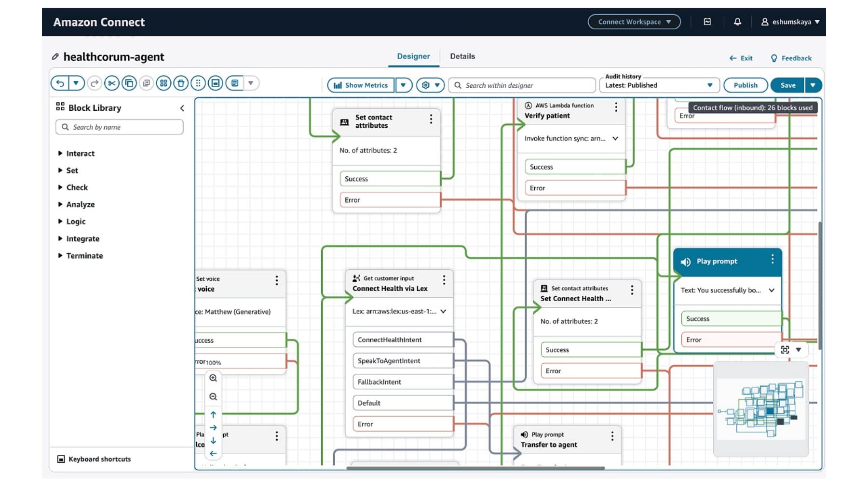
Task: Click the Paste icon in toolbar
Action: (146, 83)
